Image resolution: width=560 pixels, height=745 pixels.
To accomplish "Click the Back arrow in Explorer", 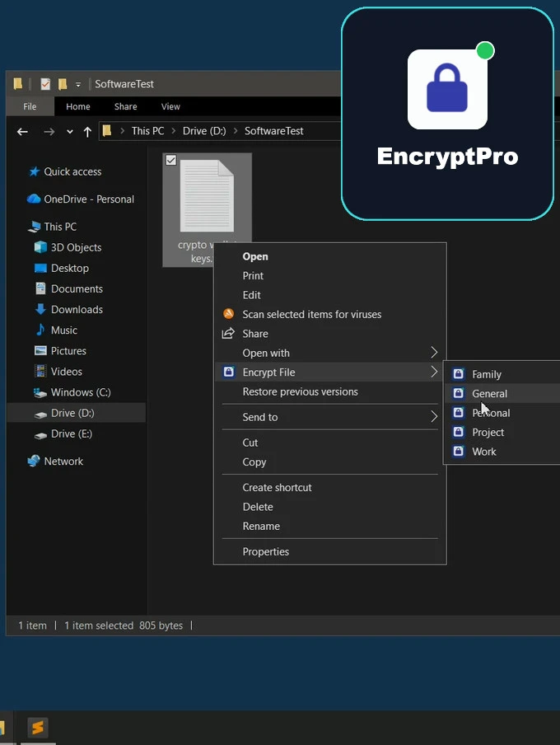I will click(x=22, y=132).
